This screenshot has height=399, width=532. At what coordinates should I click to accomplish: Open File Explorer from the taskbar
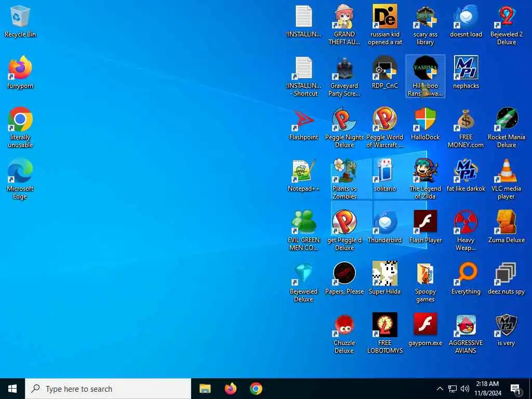pos(205,389)
